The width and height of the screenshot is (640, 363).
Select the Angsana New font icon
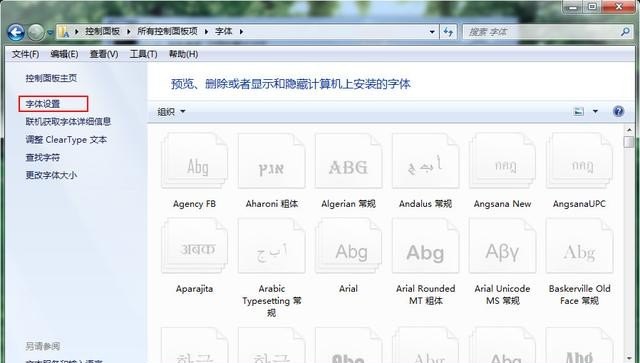tap(502, 160)
